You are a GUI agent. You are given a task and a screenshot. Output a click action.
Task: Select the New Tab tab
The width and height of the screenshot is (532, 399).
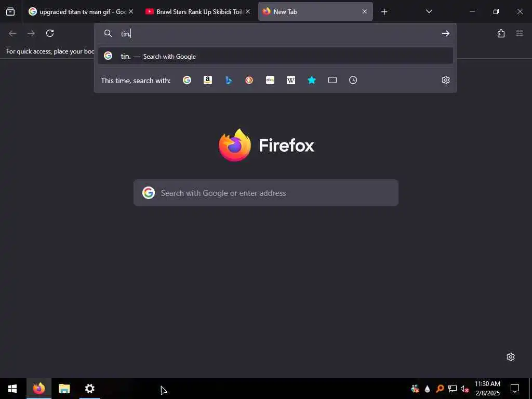[315, 11]
